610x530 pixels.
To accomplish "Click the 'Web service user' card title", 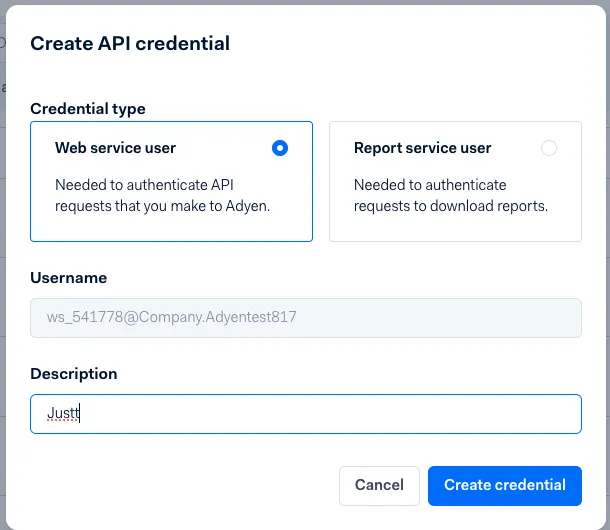I will pyautogui.click(x=116, y=148).
